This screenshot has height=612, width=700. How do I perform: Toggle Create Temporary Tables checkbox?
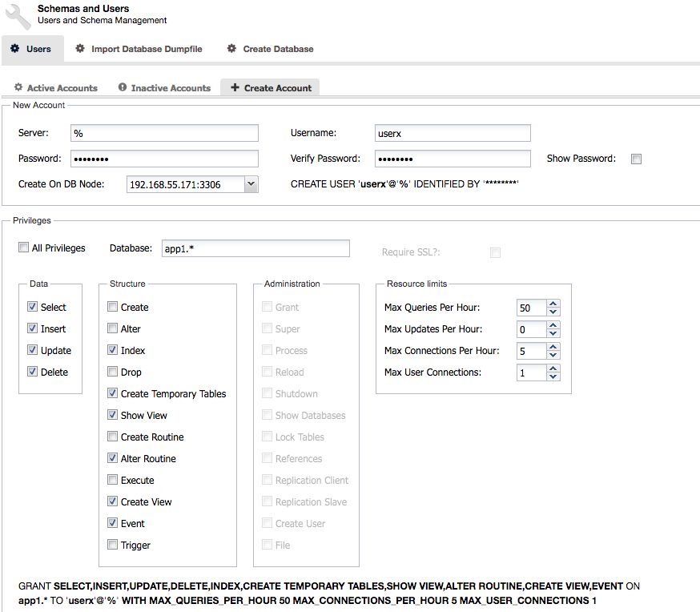tap(112, 393)
